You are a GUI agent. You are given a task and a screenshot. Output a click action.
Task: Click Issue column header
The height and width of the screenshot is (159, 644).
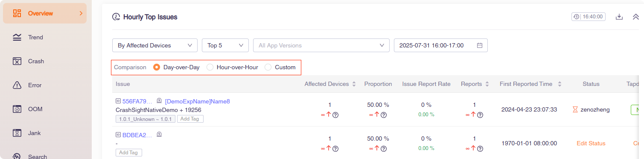pos(123,84)
